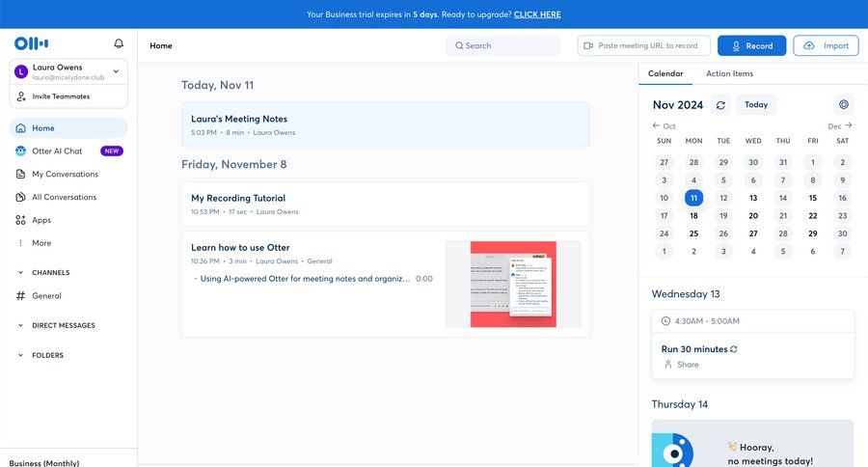Click the Paste meeting URL field

(x=644, y=46)
